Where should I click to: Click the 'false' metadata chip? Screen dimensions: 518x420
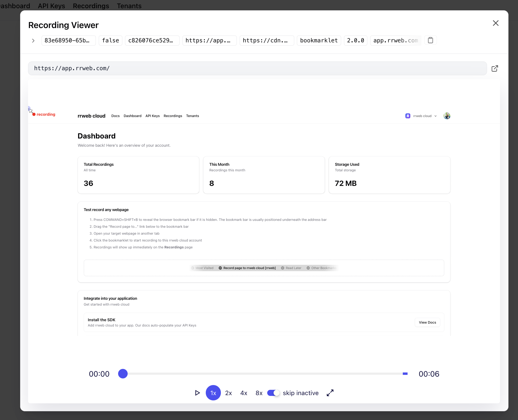point(110,41)
